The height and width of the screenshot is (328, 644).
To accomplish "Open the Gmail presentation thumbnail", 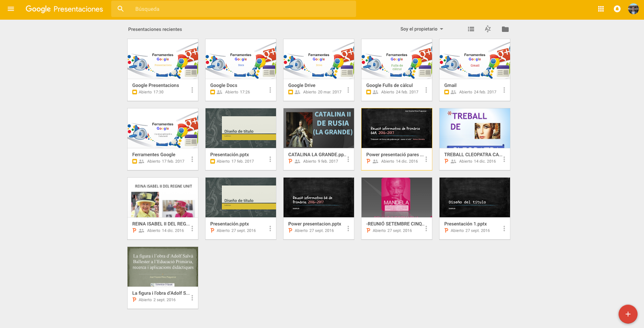I will [475, 59].
